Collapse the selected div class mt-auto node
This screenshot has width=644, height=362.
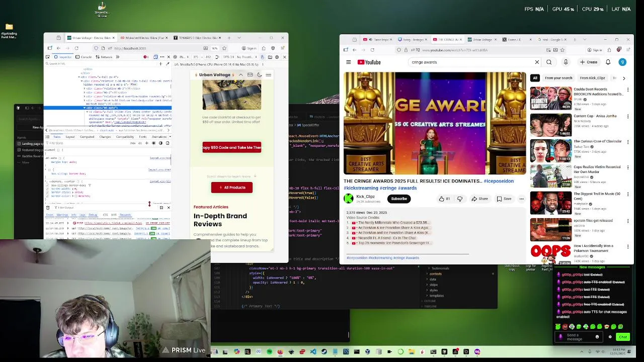[x=85, y=108]
